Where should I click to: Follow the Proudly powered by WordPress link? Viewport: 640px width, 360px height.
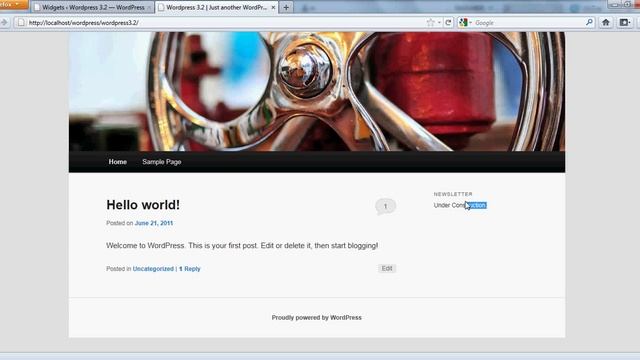pyautogui.click(x=317, y=318)
